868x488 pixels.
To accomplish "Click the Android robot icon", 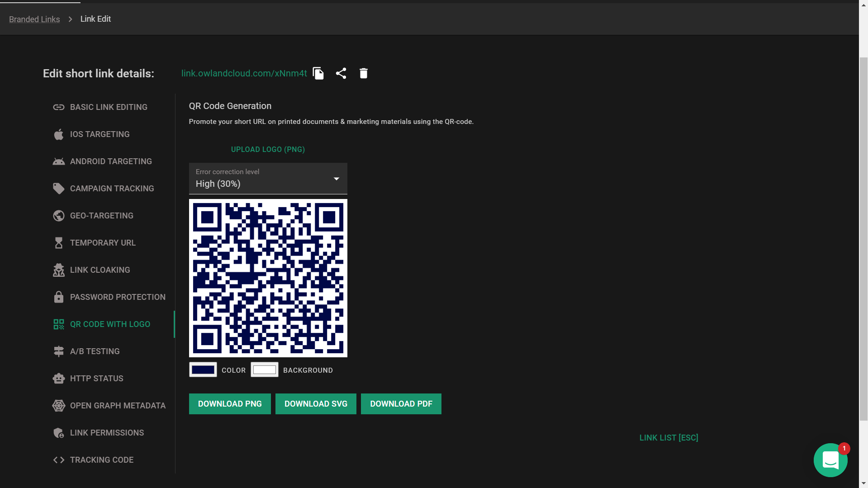I will tap(59, 161).
